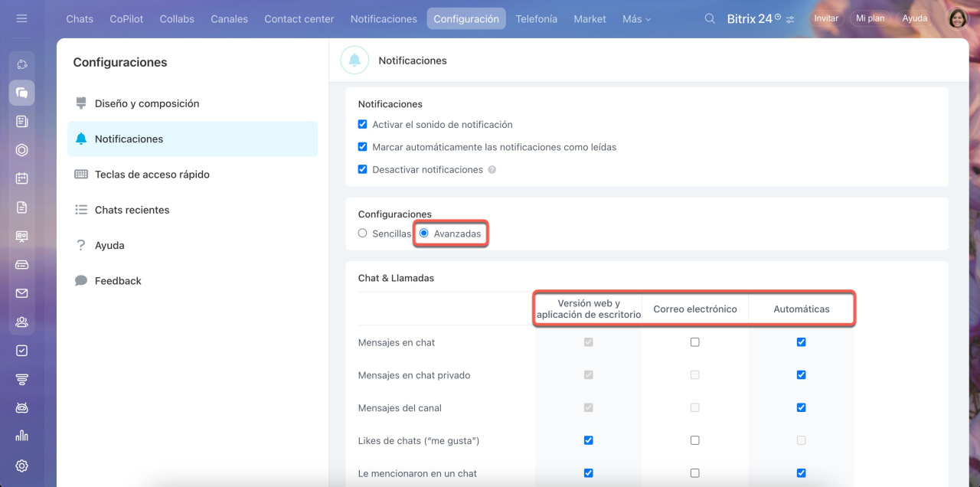980x487 pixels.
Task: Select the Sencillas radio option
Action: coord(363,234)
